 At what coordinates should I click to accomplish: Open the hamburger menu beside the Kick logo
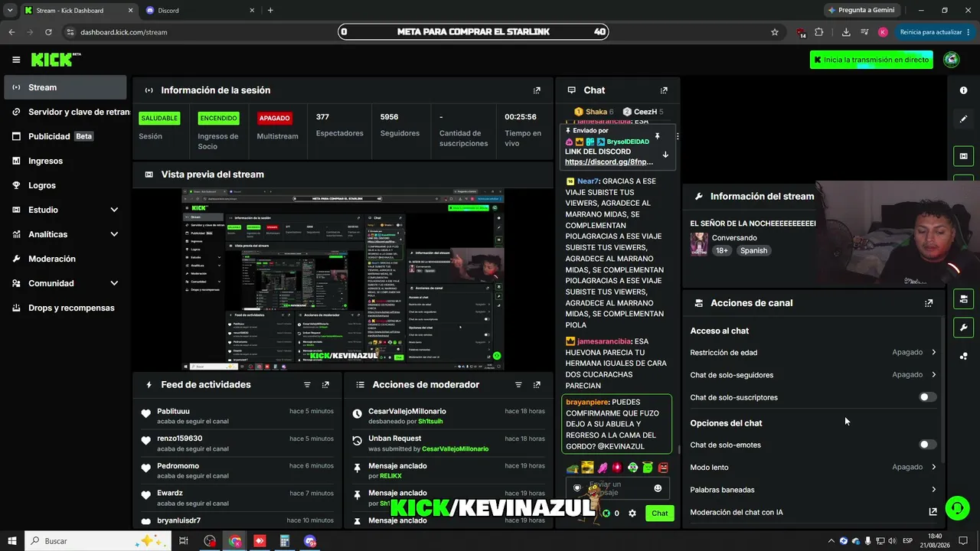point(16,60)
